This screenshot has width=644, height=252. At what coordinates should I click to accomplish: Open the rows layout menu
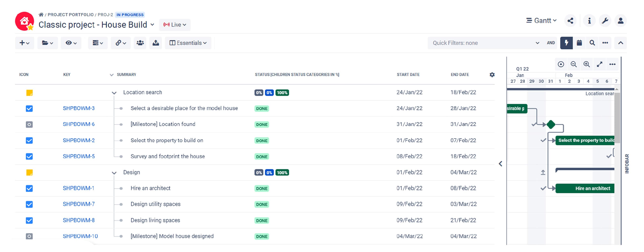pos(98,43)
